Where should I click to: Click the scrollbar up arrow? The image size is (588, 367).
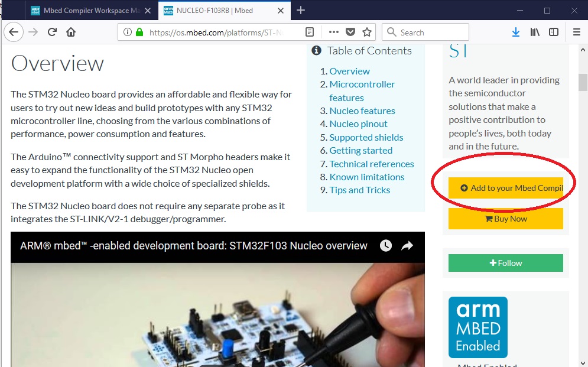pyautogui.click(x=583, y=50)
